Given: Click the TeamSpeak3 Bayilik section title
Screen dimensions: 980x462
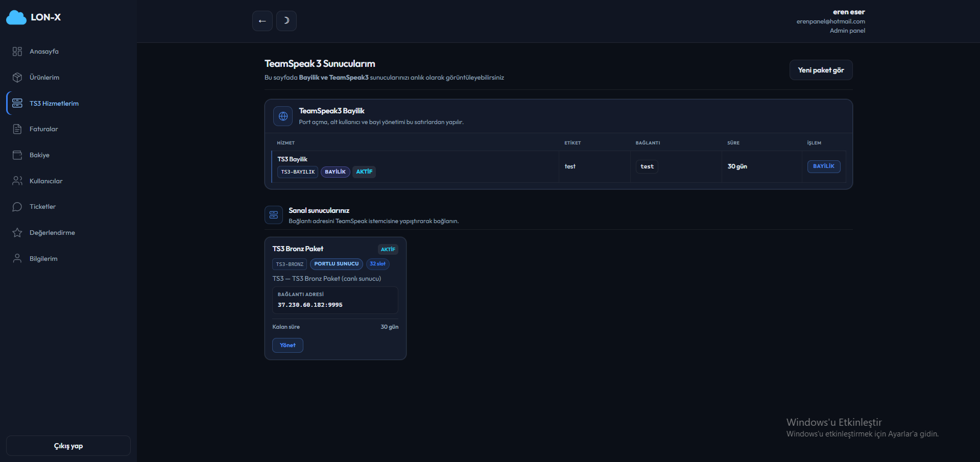Looking at the screenshot, I should coord(332,111).
